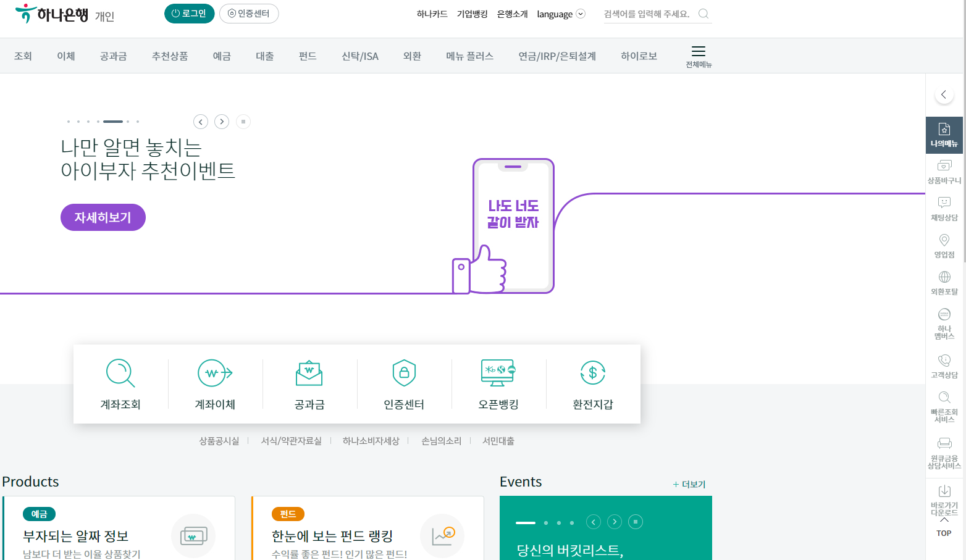Click the 예금 product card icon
This screenshot has width=966, height=560.
(x=193, y=536)
